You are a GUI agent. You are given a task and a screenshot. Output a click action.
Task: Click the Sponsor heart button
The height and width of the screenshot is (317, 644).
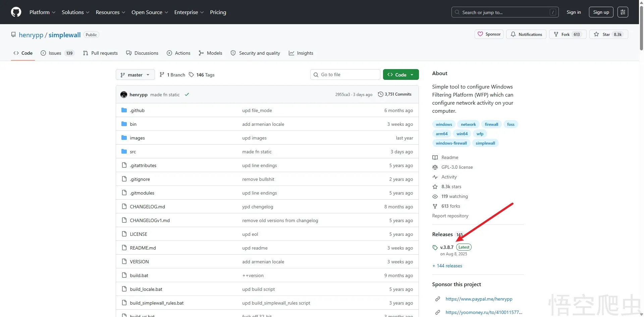click(x=489, y=34)
